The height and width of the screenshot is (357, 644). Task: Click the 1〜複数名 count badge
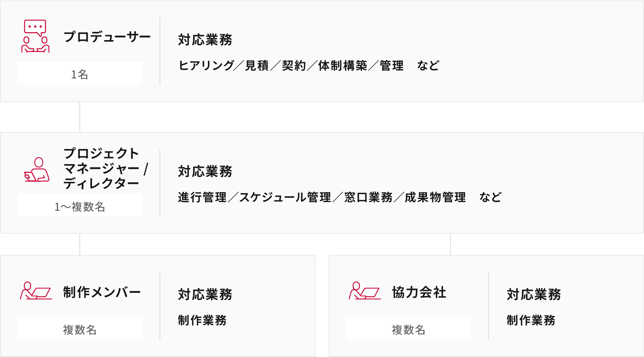point(79,206)
